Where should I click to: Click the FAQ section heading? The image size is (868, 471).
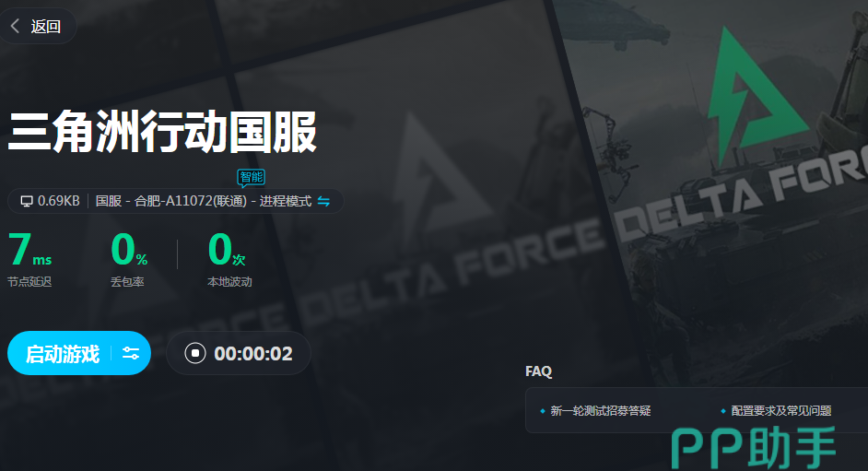539,371
